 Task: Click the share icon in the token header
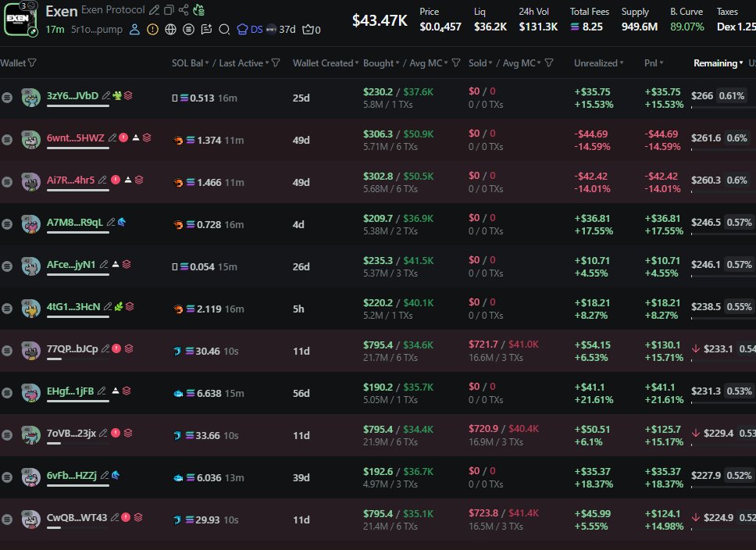[184, 10]
